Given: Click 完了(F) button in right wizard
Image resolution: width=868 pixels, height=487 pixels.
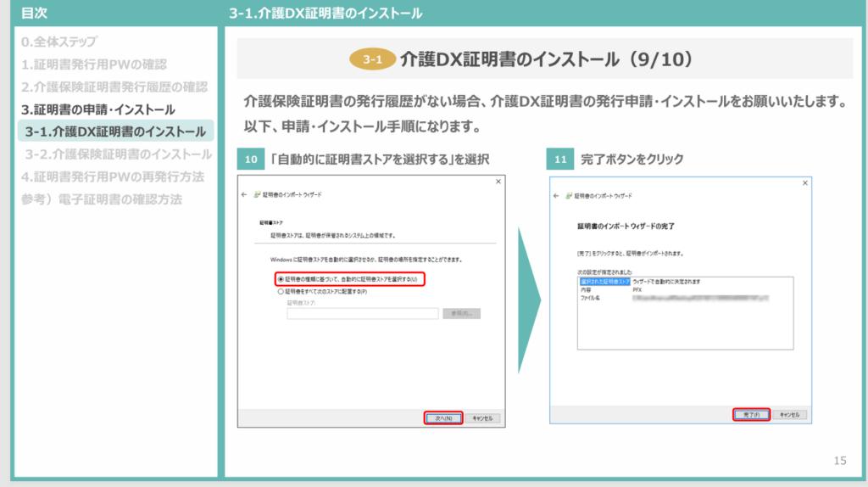Looking at the screenshot, I should coord(751,414).
